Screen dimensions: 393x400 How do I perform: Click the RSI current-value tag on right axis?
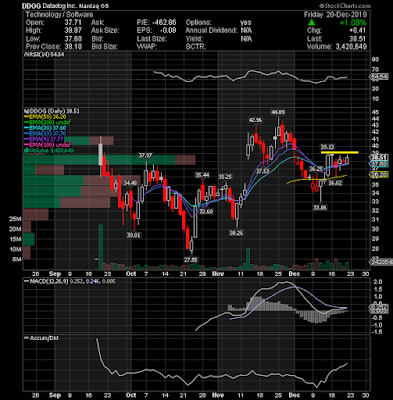click(380, 77)
